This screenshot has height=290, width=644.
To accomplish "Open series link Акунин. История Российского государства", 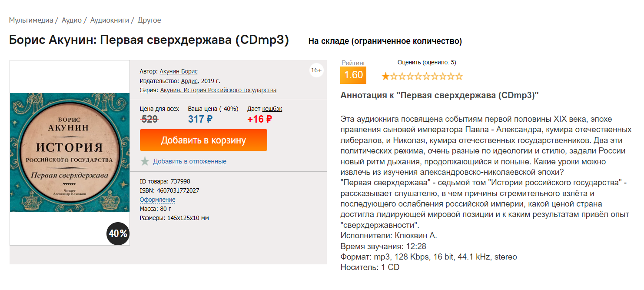I will point(218,90).
